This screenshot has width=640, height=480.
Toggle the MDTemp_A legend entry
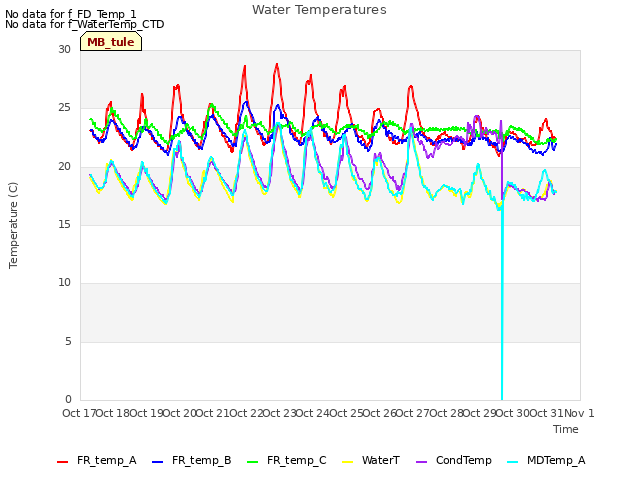tap(546, 461)
